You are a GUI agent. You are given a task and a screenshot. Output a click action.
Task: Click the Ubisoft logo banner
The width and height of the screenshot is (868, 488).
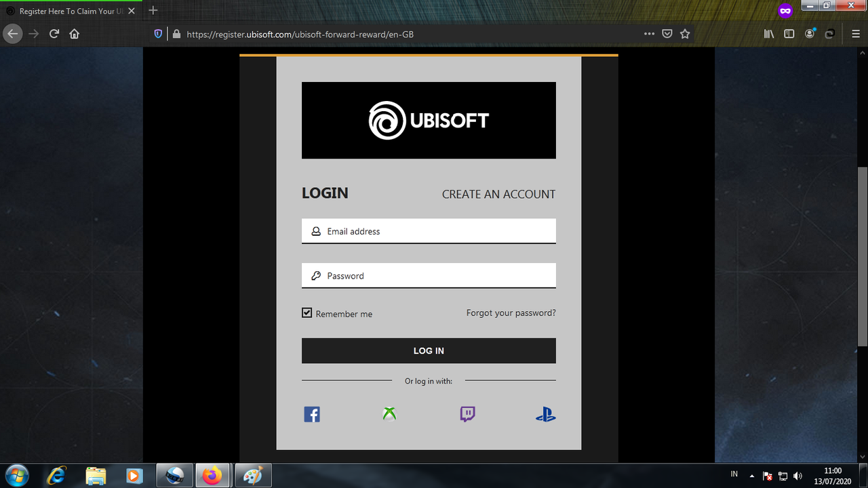pyautogui.click(x=429, y=121)
